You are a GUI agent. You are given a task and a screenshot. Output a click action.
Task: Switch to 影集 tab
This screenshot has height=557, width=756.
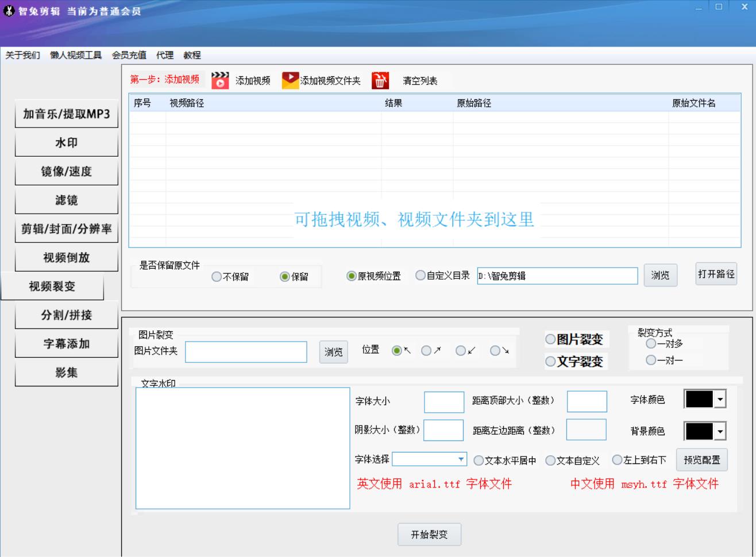click(x=67, y=372)
